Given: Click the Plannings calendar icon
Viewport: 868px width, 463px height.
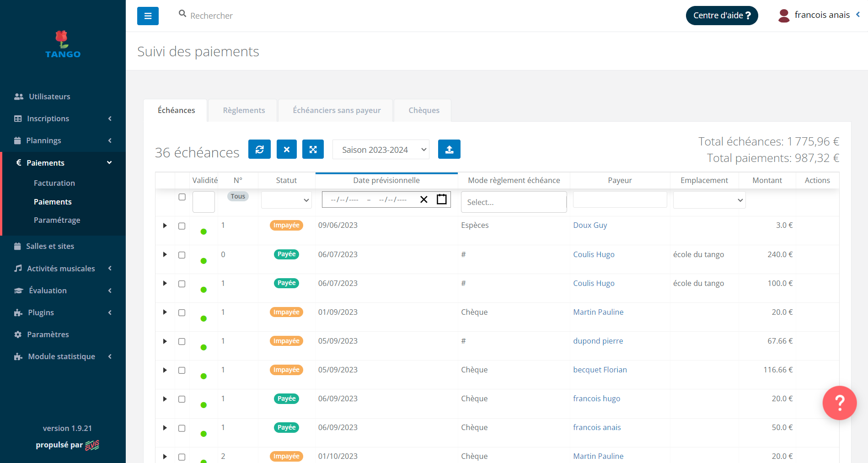Looking at the screenshot, I should pos(17,140).
